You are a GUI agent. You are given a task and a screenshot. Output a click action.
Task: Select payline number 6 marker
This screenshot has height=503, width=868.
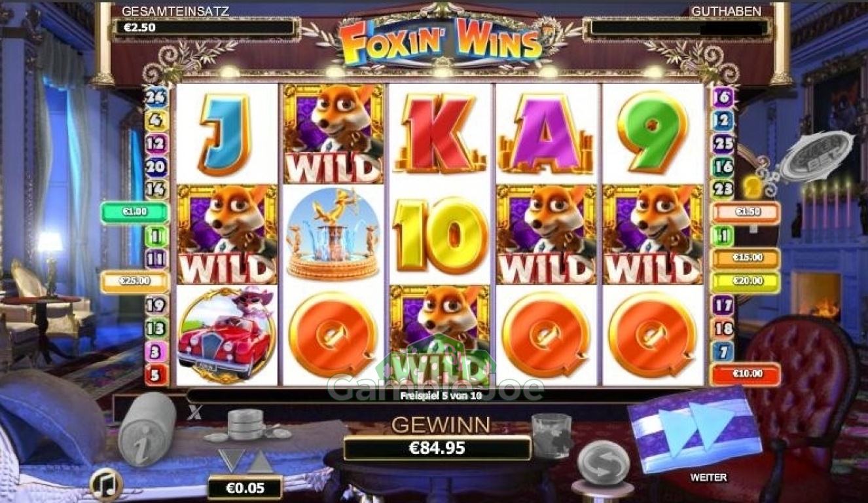723,98
